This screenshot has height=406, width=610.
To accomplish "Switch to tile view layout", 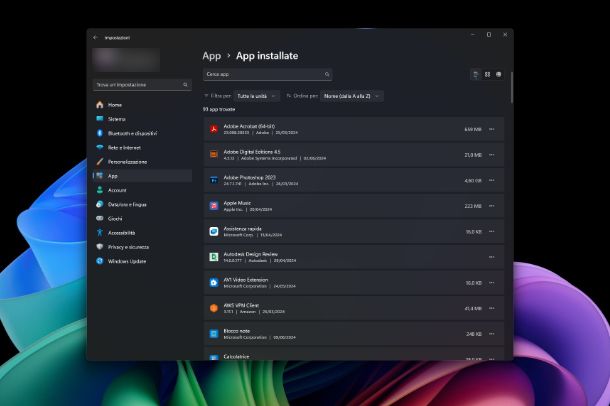I will click(499, 74).
